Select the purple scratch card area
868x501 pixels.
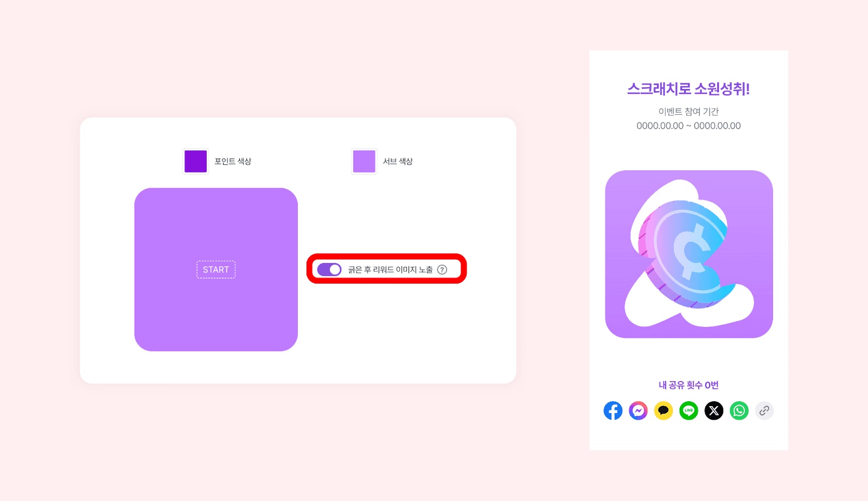(x=216, y=269)
